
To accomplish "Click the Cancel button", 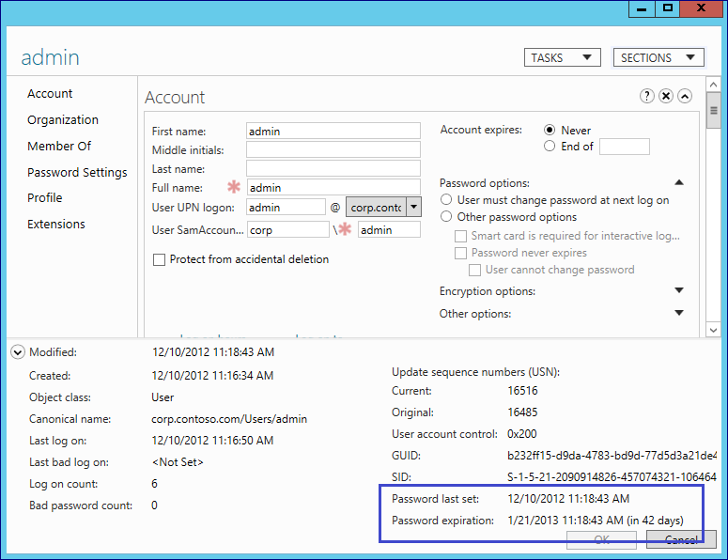I will point(681,539).
